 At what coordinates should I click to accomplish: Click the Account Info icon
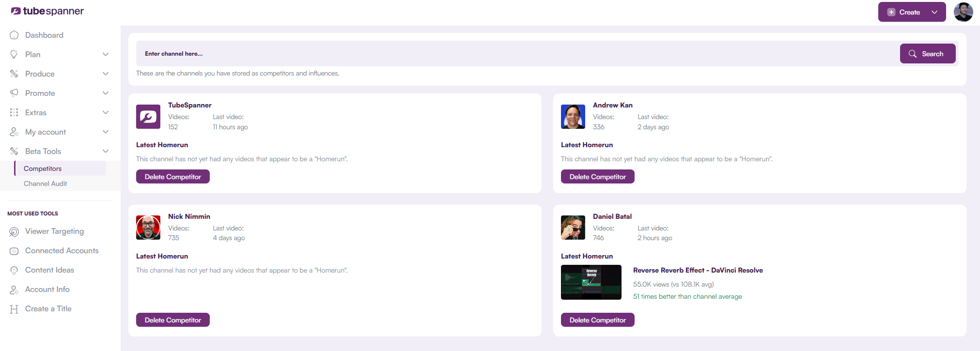click(x=14, y=290)
